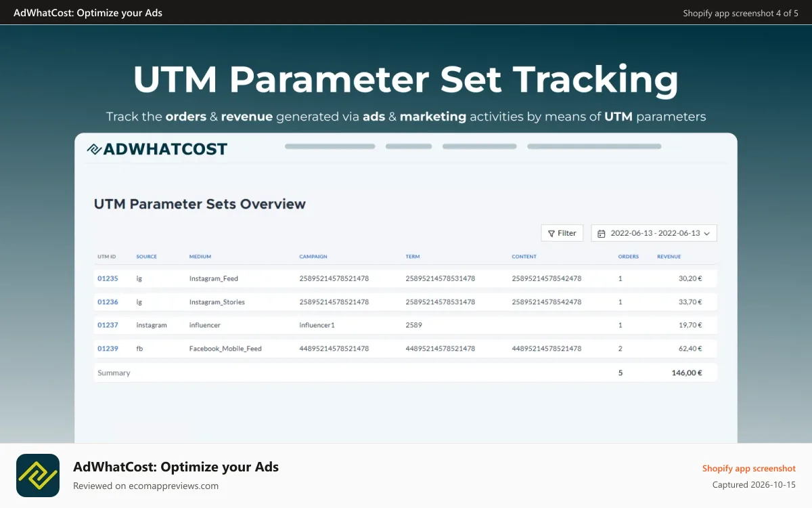Click the orange Shopify app screenshot label
Viewport: 812px width, 508px height.
pos(749,469)
